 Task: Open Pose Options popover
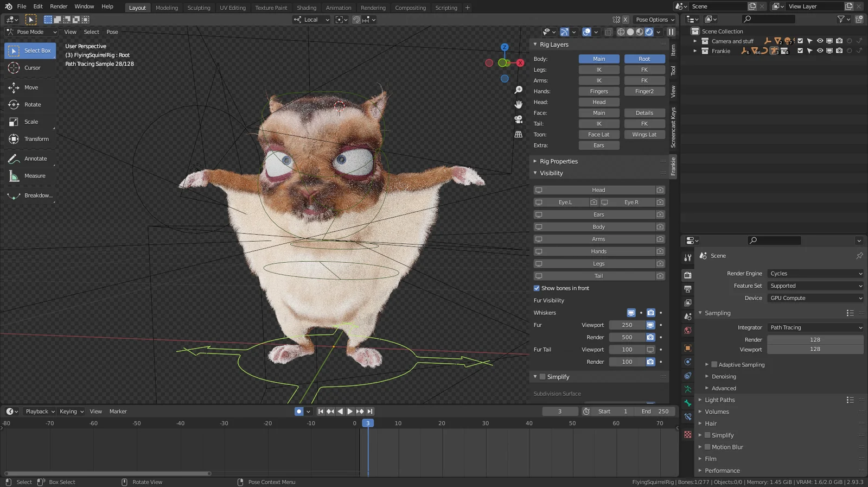(655, 20)
